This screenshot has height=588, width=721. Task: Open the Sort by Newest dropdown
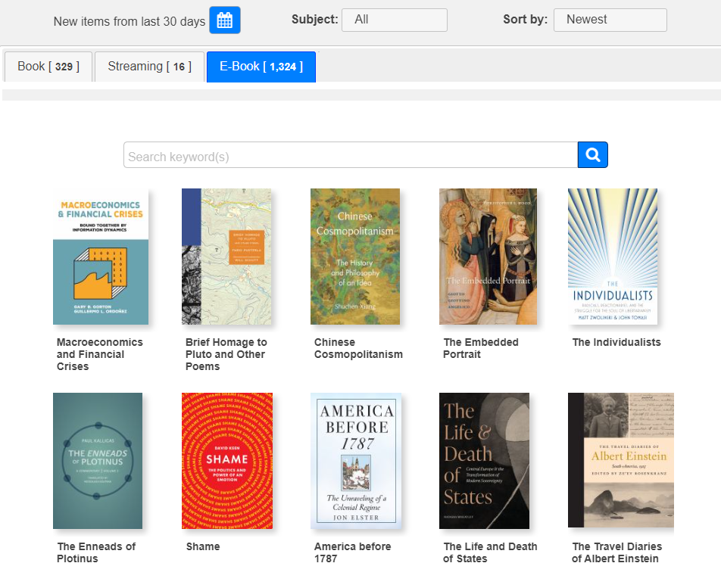pos(610,20)
